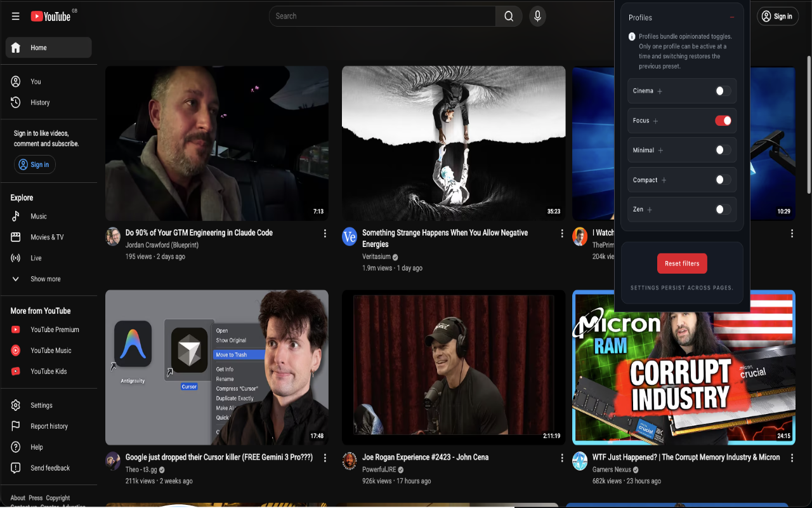Open the PowerfulJRE channel name link

(379, 470)
